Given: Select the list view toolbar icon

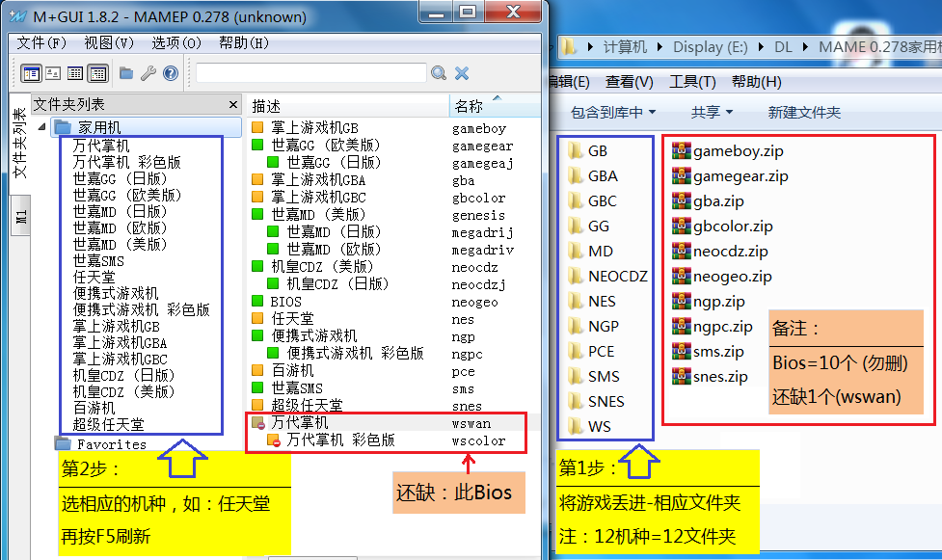Looking at the screenshot, I should point(75,73).
